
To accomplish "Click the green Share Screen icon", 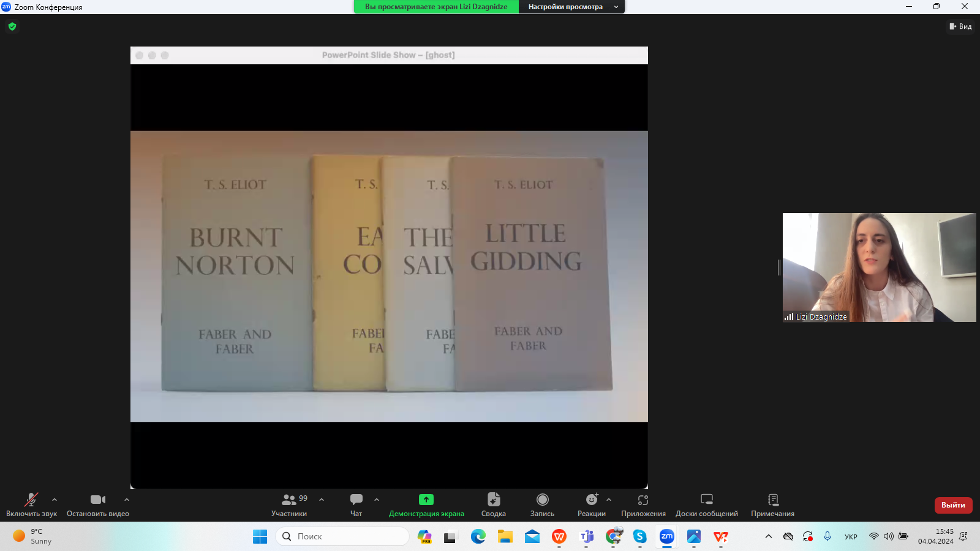I will [426, 500].
